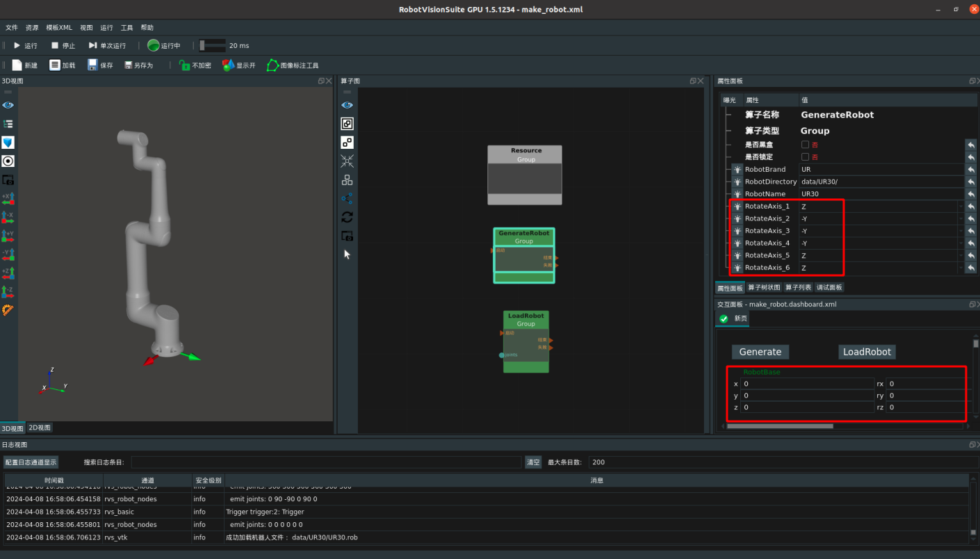980x559 pixels.
Task: Clear the log with the 清空 button
Action: [x=533, y=462]
